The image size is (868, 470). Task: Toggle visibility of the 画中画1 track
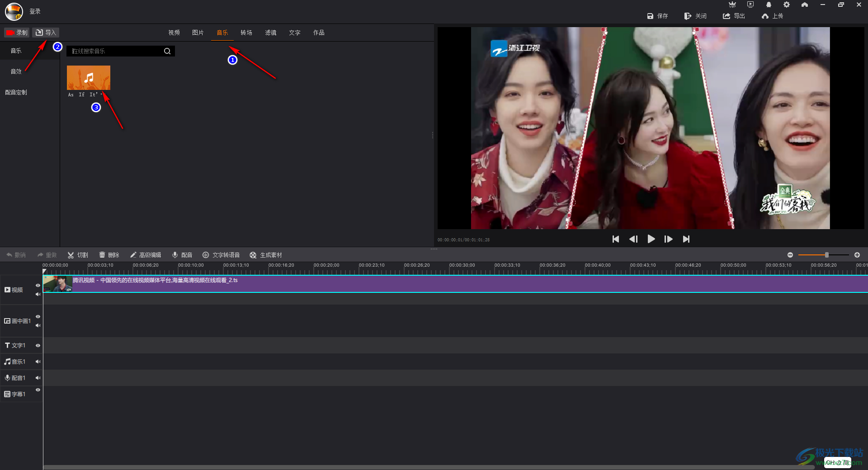click(38, 316)
